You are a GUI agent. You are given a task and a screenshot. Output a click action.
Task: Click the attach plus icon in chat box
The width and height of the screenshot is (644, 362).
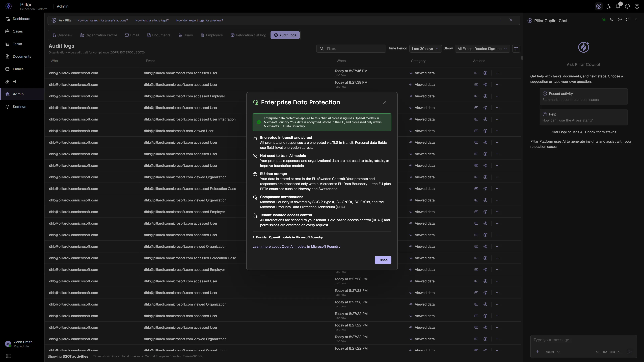tap(538, 352)
